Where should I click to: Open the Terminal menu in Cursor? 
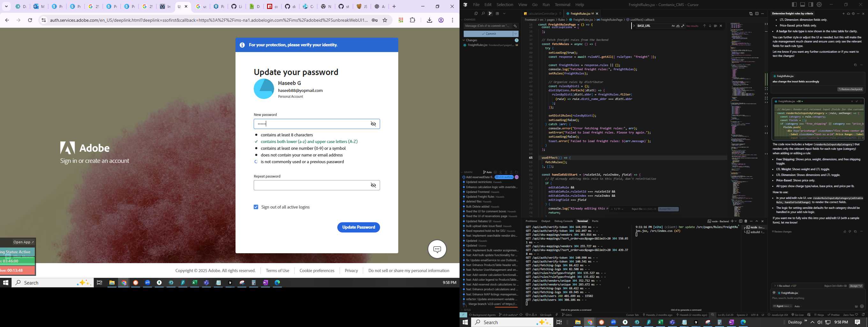(562, 5)
